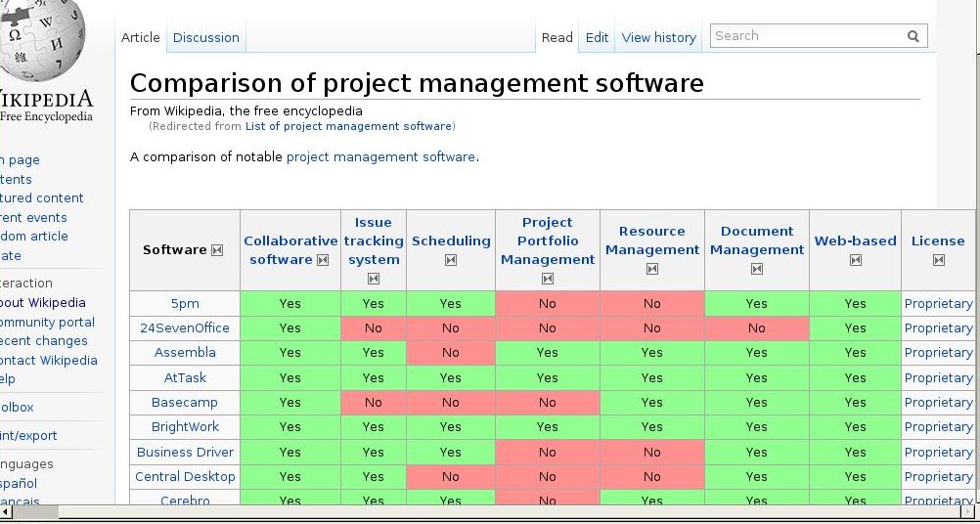Open the Business Driver link
Viewport: 980px width, 524px height.
(x=185, y=453)
